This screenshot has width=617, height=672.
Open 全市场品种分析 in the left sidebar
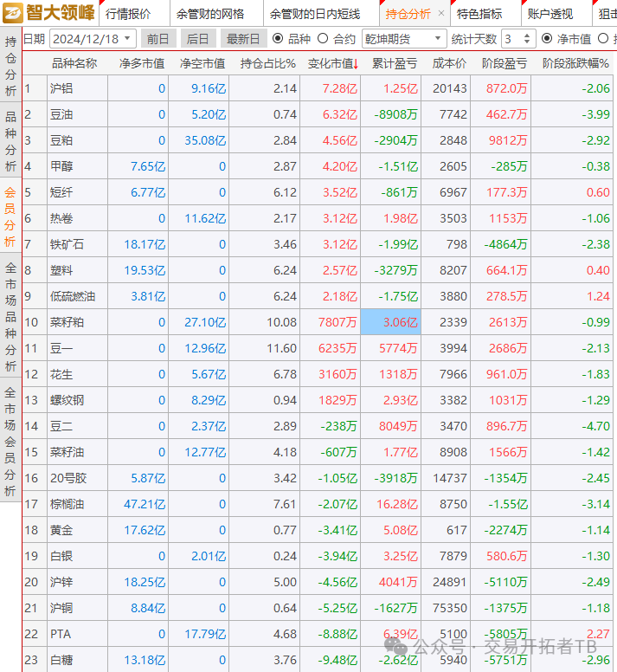[10, 317]
